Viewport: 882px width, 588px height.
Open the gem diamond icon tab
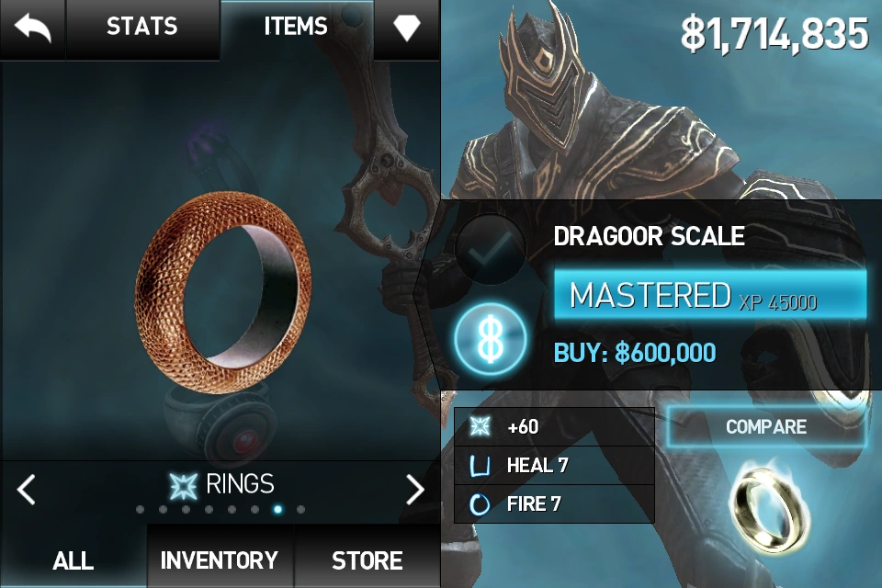point(406,27)
